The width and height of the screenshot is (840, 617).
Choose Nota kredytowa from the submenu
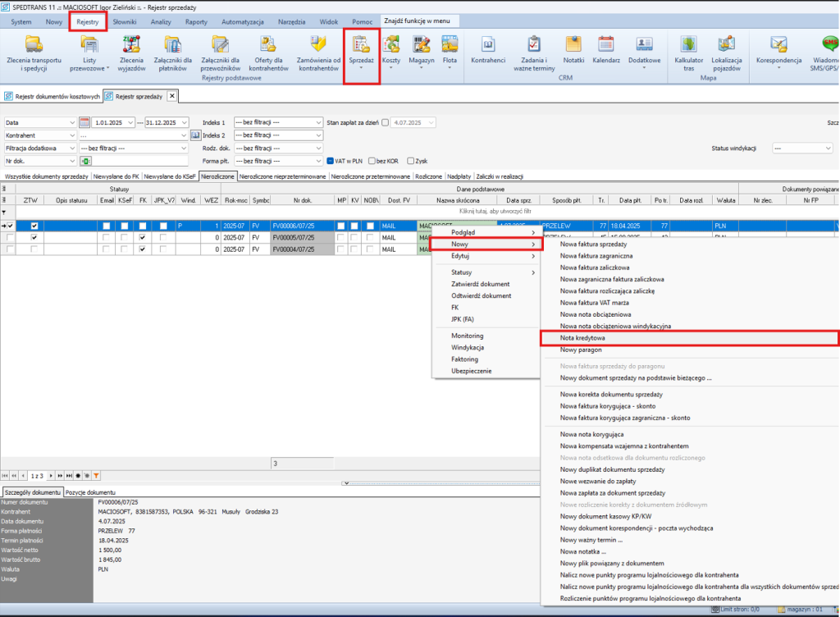(x=582, y=338)
